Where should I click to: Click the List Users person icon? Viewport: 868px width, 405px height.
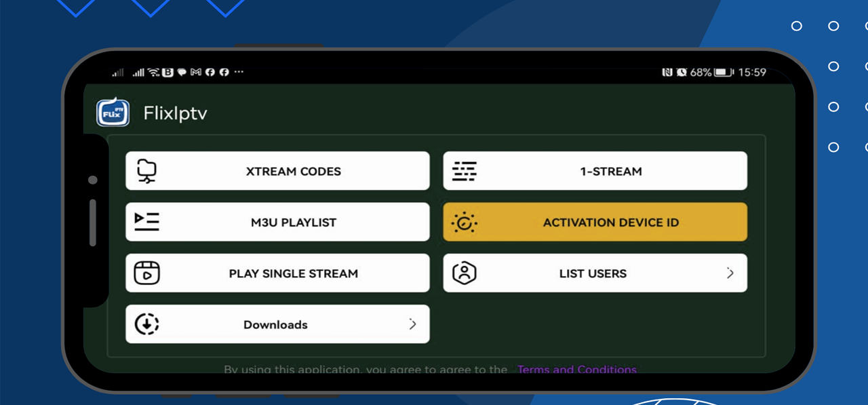(465, 273)
